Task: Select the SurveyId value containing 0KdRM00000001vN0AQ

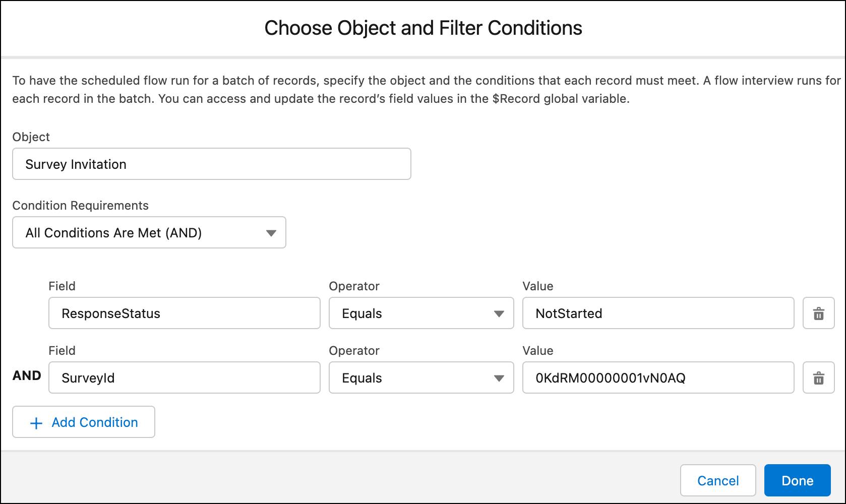Action: point(657,377)
